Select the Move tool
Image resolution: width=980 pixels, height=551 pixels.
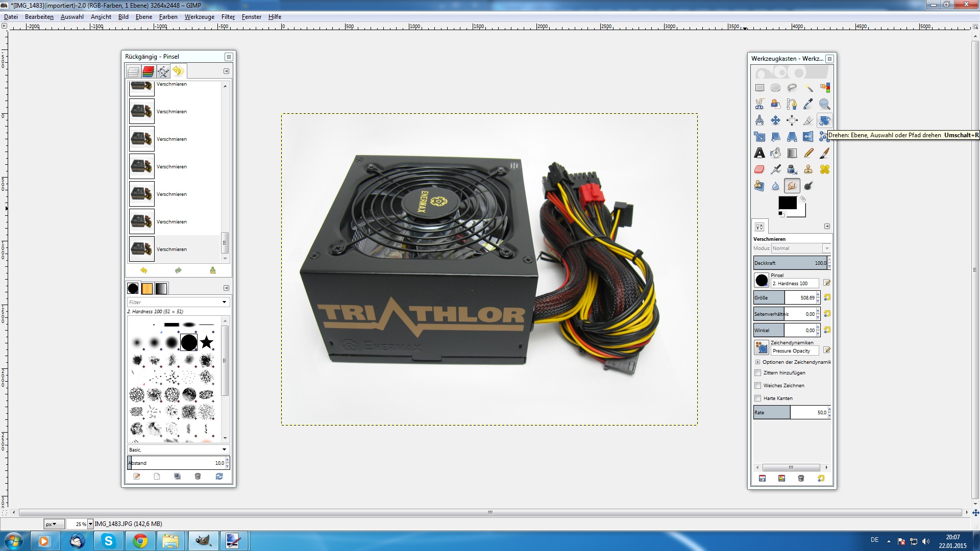pyautogui.click(x=776, y=120)
